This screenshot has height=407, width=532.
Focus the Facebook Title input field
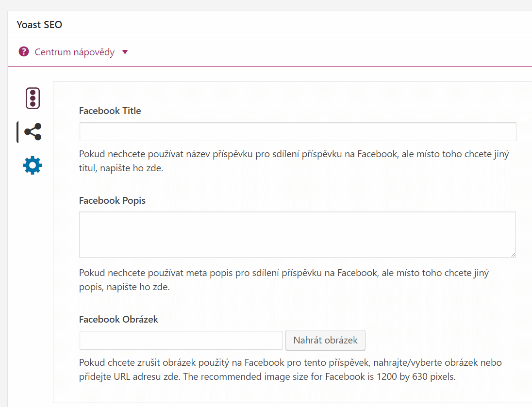pyautogui.click(x=298, y=131)
